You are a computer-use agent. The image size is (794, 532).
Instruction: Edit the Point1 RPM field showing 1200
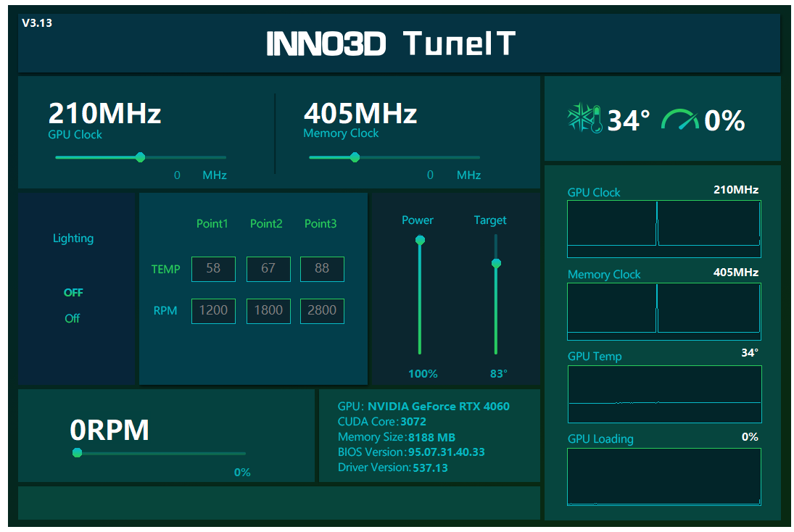(213, 311)
